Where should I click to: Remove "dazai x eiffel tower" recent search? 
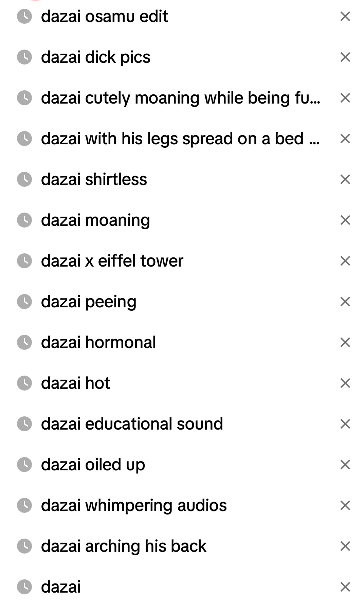345,261
